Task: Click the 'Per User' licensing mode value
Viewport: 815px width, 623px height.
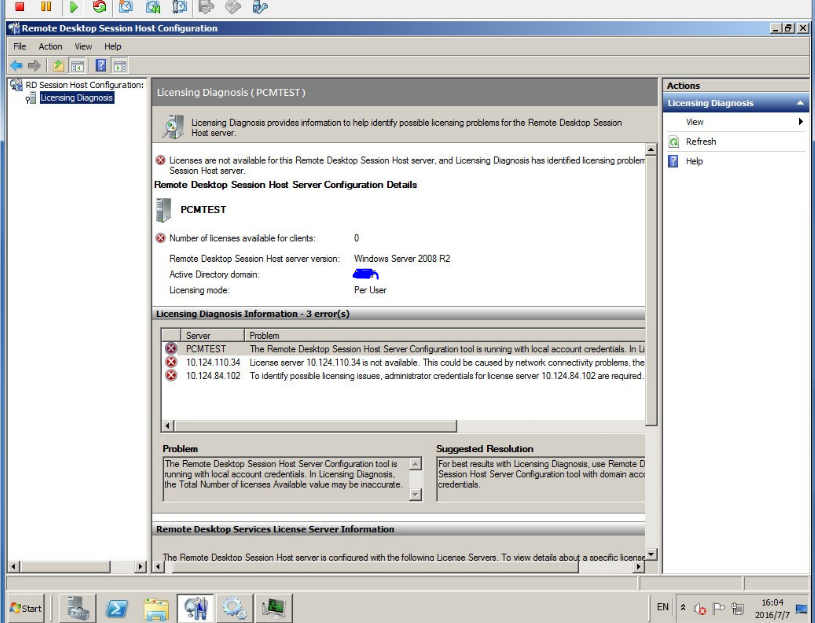Action: (370, 290)
